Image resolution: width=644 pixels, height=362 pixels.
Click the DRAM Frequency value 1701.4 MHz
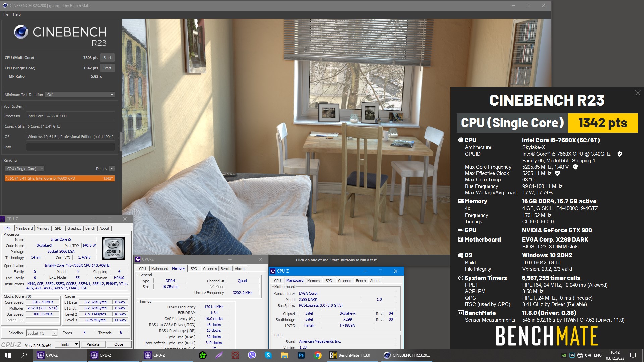point(214,307)
